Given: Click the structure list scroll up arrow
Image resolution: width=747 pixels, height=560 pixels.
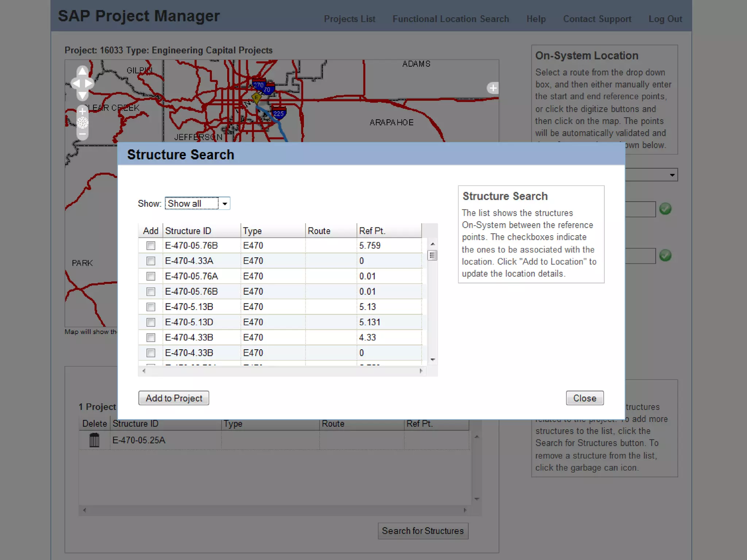Looking at the screenshot, I should click(433, 244).
